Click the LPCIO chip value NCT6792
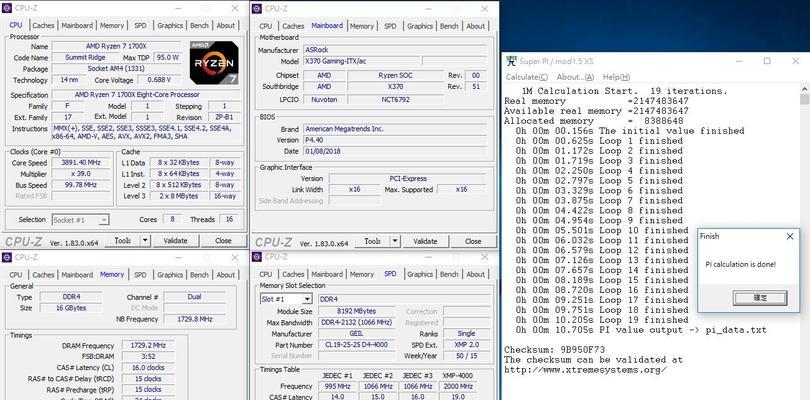The width and height of the screenshot is (810, 400). click(394, 99)
